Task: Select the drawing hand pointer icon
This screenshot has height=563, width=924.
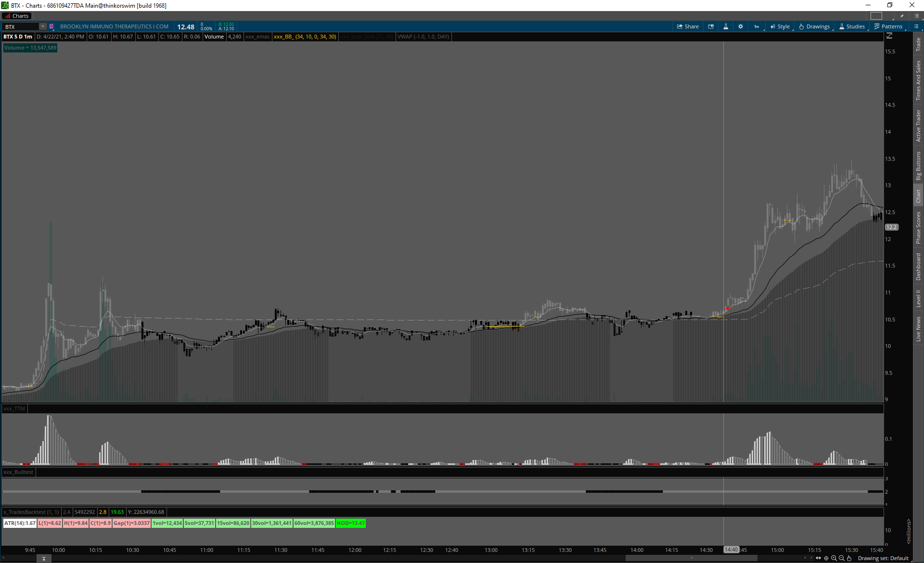Action: 849,558
